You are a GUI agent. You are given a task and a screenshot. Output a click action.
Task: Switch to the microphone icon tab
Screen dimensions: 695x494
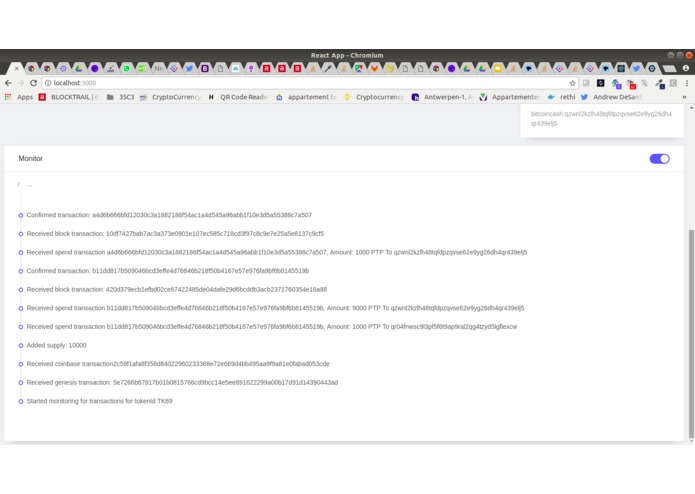[x=328, y=68]
